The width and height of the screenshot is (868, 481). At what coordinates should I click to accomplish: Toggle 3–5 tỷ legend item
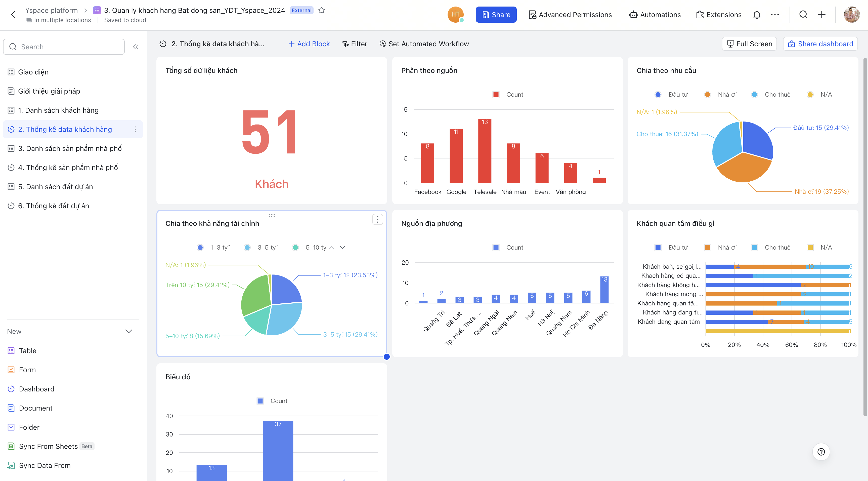pos(261,247)
